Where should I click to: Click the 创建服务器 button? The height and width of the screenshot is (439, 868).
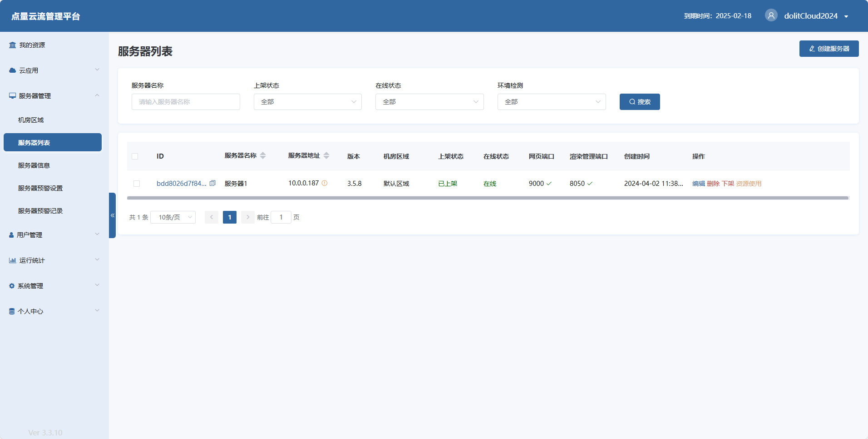point(829,49)
